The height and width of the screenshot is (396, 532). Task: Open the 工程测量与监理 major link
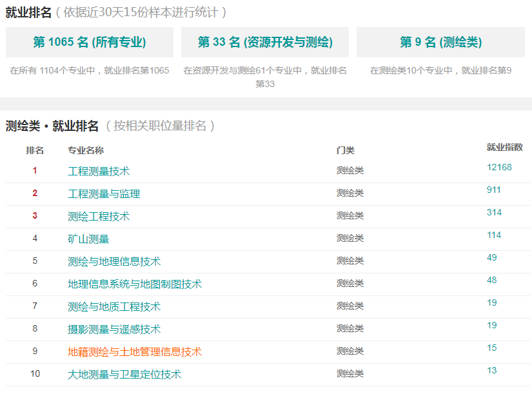(x=104, y=193)
